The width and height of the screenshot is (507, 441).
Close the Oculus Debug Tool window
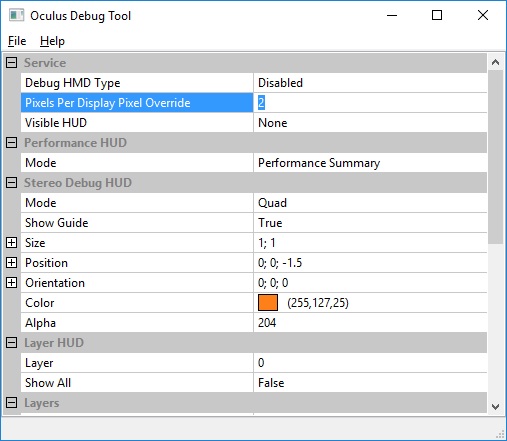[483, 15]
